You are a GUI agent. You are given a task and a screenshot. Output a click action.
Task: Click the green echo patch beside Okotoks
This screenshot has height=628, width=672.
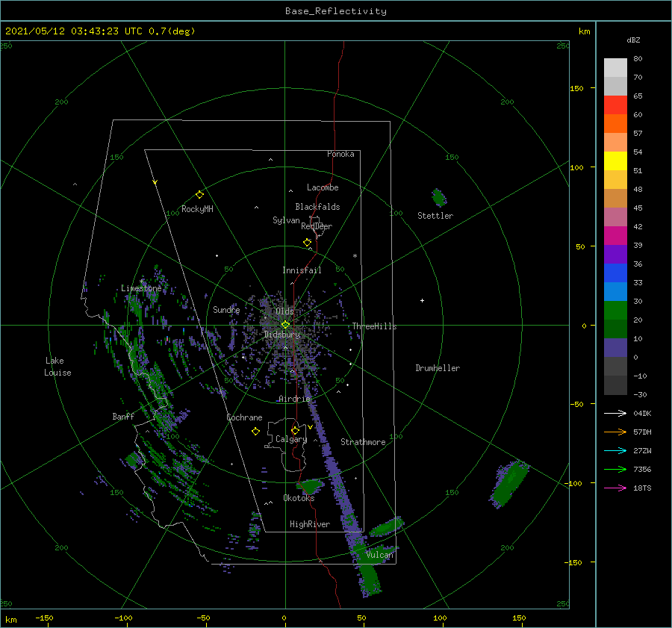click(311, 486)
